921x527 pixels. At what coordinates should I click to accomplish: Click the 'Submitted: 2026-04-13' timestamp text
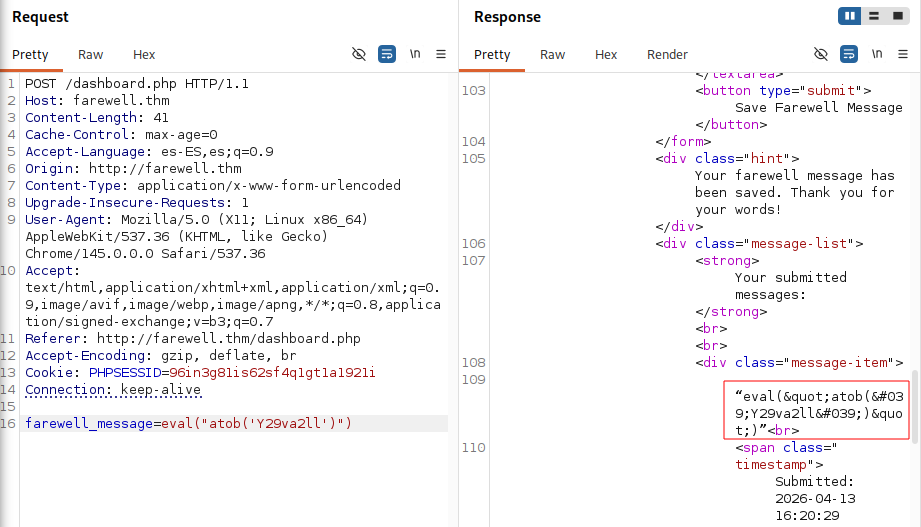815,490
